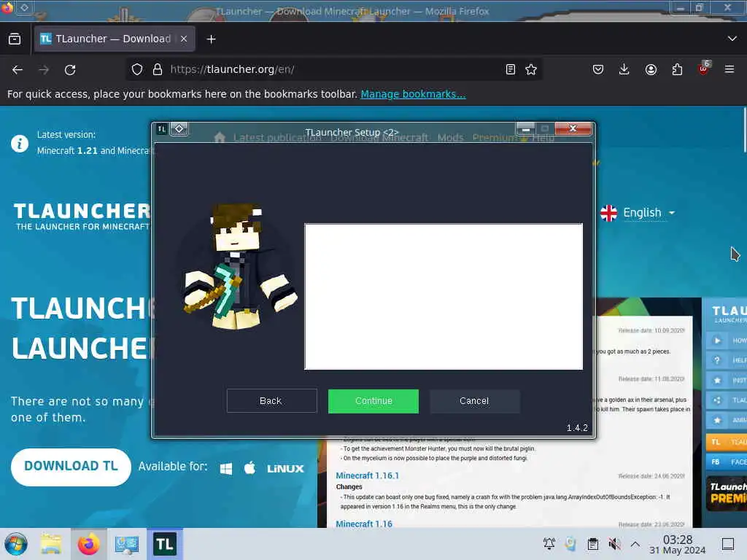
Task: Open the Pocket save icon
Action: point(598,69)
